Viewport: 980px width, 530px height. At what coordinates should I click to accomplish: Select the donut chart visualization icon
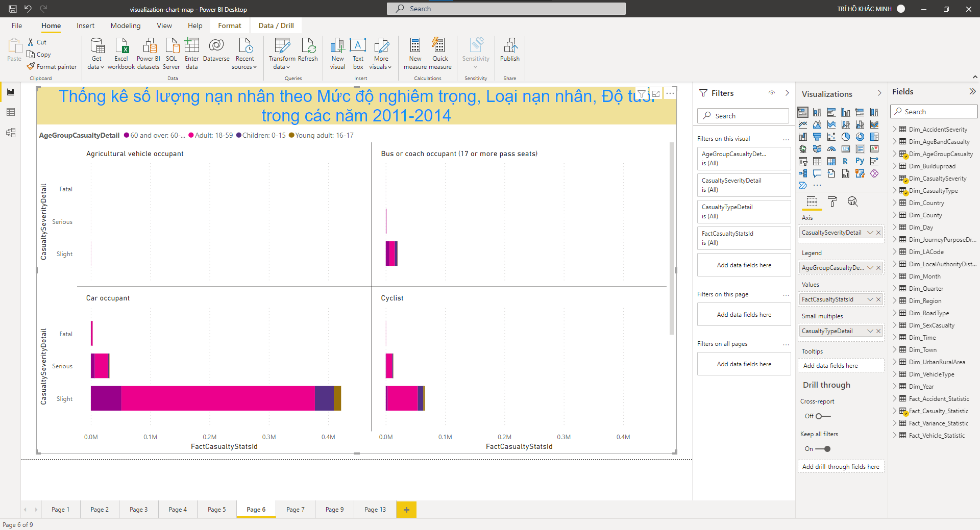tap(860, 137)
